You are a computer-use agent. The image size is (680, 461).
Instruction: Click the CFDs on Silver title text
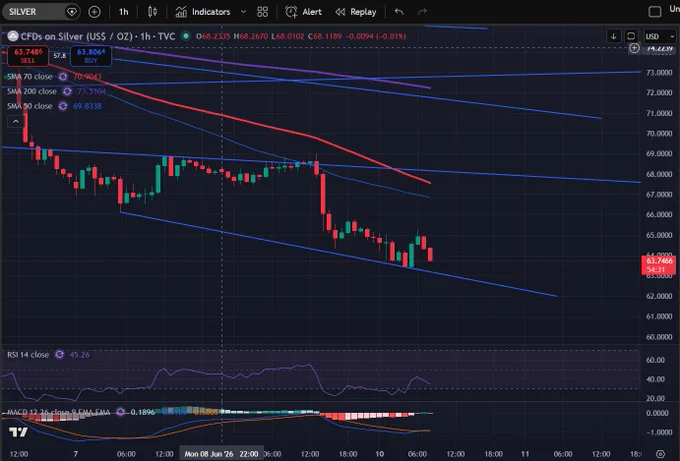(x=98, y=36)
